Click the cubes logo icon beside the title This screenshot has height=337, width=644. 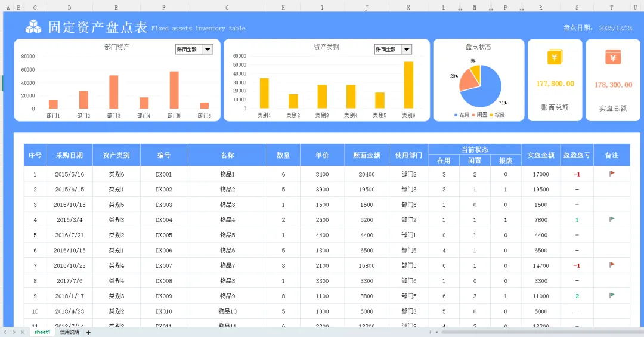tap(33, 27)
